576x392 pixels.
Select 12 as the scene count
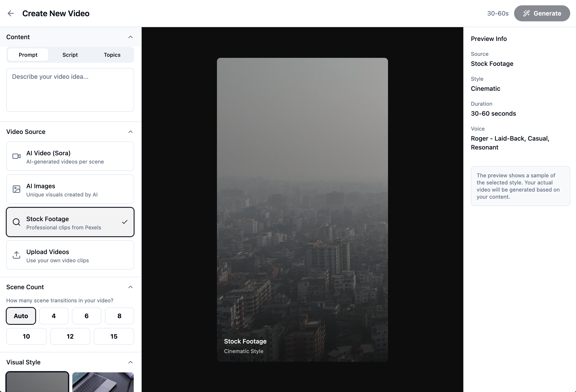(70, 337)
